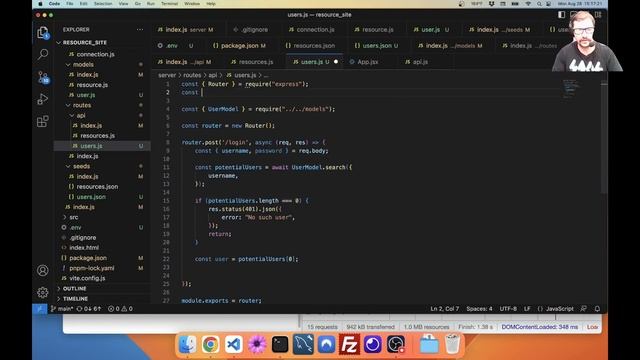Open Terminal from the dock
This screenshot has height=360, width=640.
[280, 344]
